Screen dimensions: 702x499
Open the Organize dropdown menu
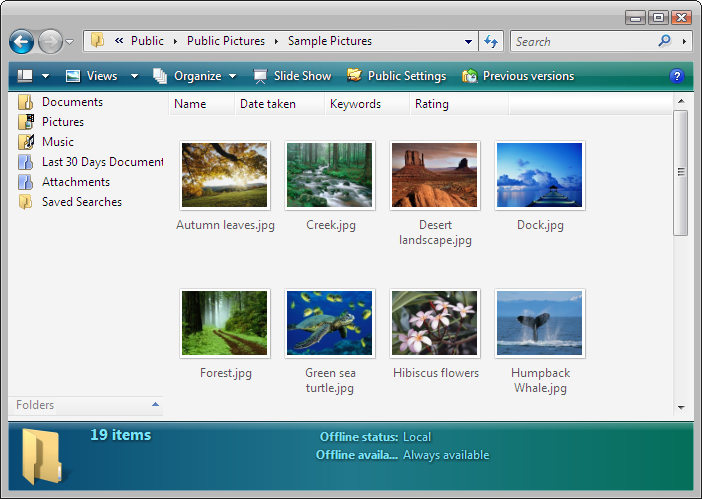coord(196,76)
